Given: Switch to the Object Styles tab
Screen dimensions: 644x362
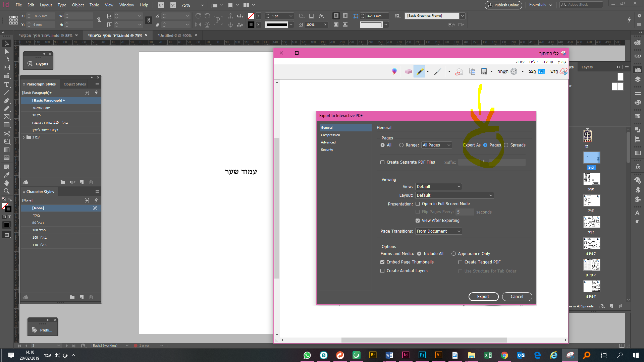Looking at the screenshot, I should 74,84.
